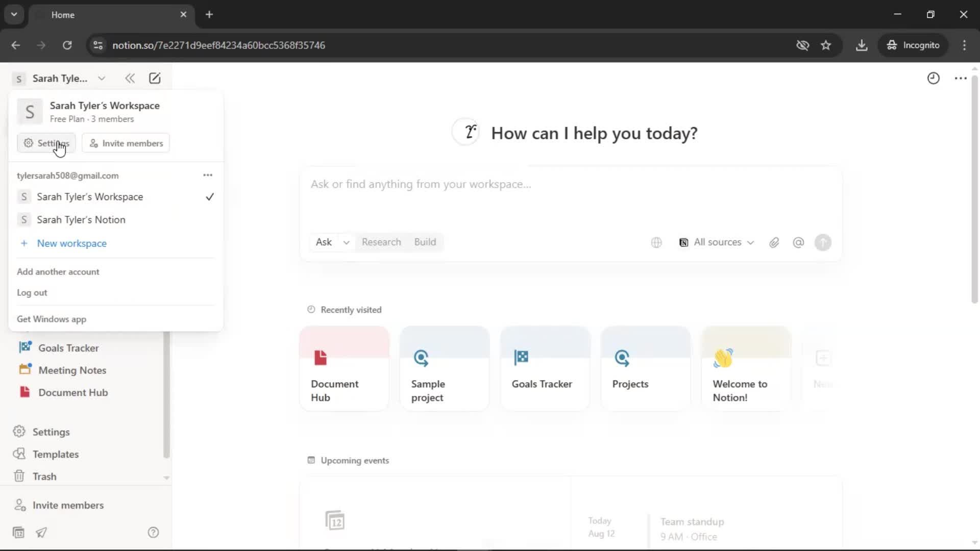This screenshot has width=980, height=551.
Task: Expand the Sarah Tyler workspace switcher
Action: (x=60, y=78)
